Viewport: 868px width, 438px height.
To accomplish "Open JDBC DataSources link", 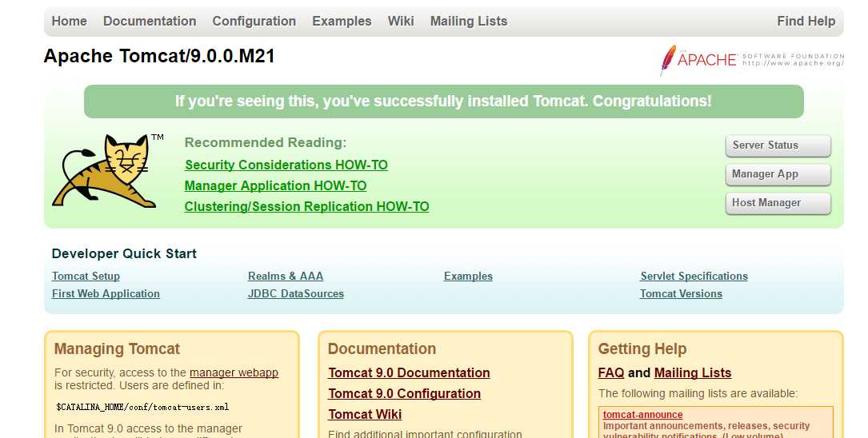I will point(296,293).
